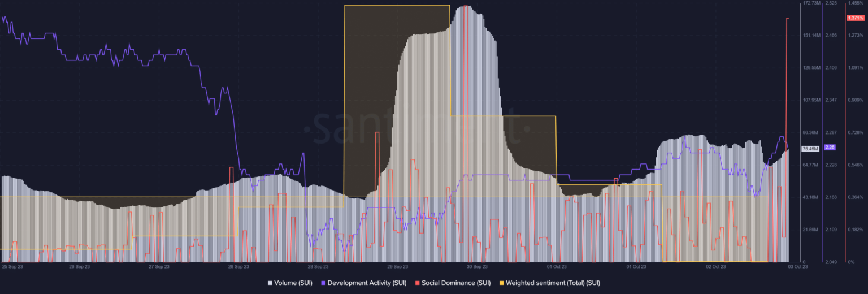Select the 27 Sep 23 date label

pos(159,266)
